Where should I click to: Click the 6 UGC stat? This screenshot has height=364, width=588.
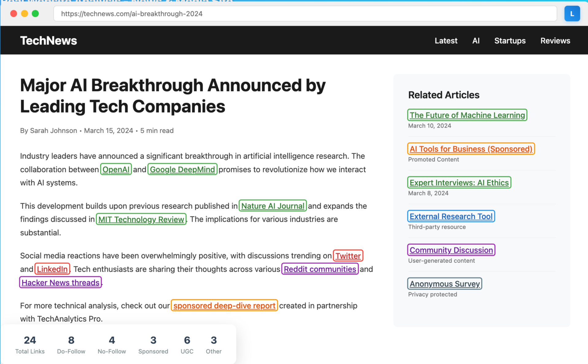(x=187, y=344)
